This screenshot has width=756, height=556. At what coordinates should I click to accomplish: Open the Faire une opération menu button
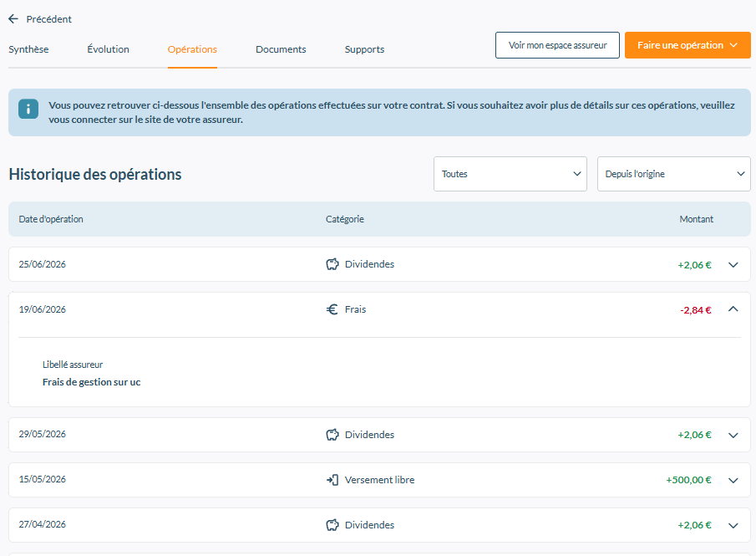coord(688,45)
